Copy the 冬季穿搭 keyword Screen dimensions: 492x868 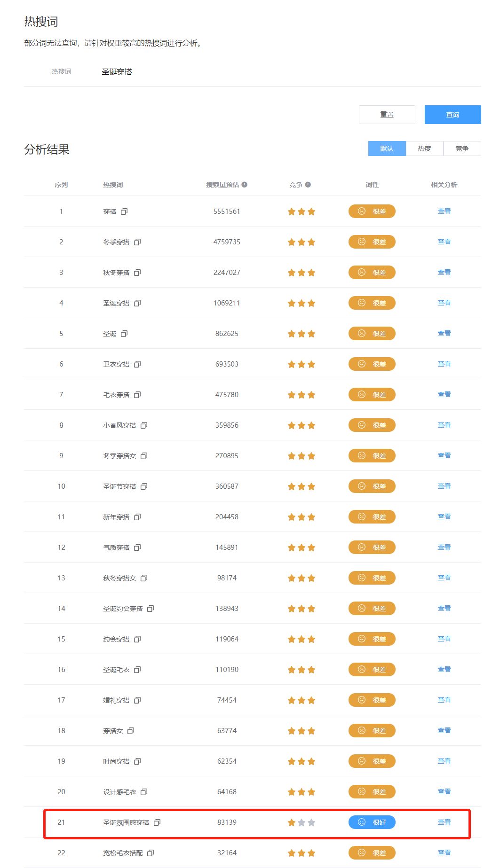click(137, 242)
